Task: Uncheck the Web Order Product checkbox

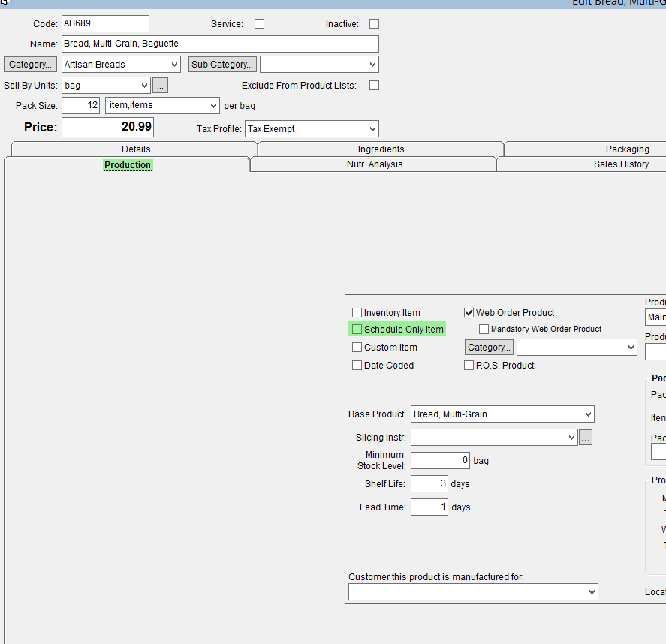Action: click(x=469, y=313)
